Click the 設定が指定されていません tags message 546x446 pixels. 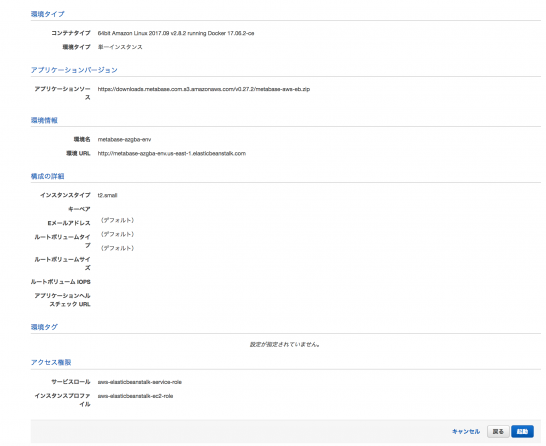[x=285, y=344]
